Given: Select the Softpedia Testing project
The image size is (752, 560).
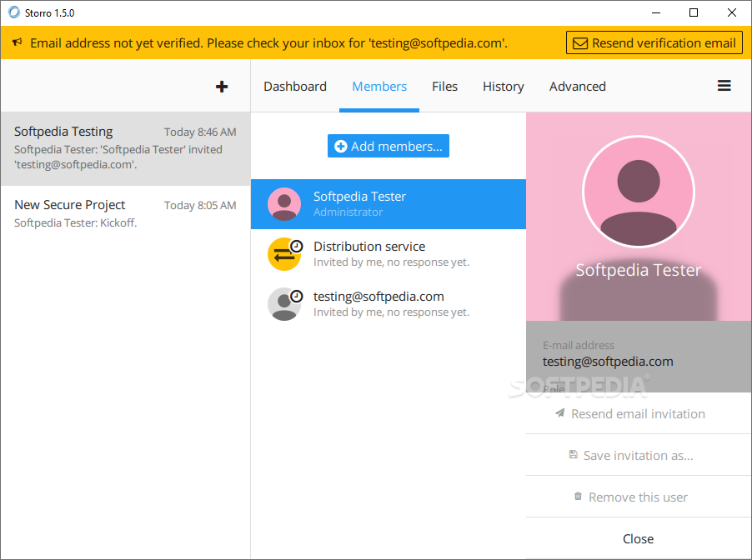Looking at the screenshot, I should 125,148.
